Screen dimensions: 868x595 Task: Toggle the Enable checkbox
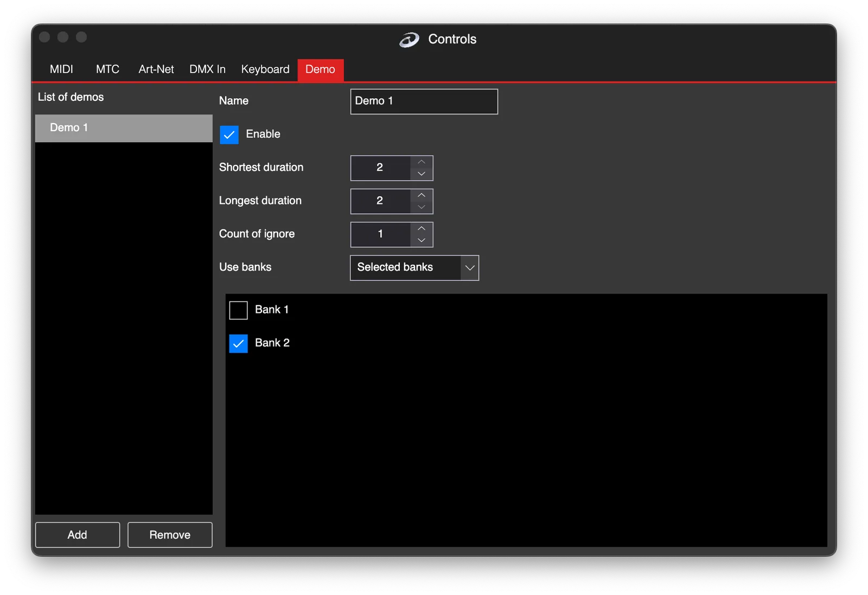pyautogui.click(x=229, y=135)
